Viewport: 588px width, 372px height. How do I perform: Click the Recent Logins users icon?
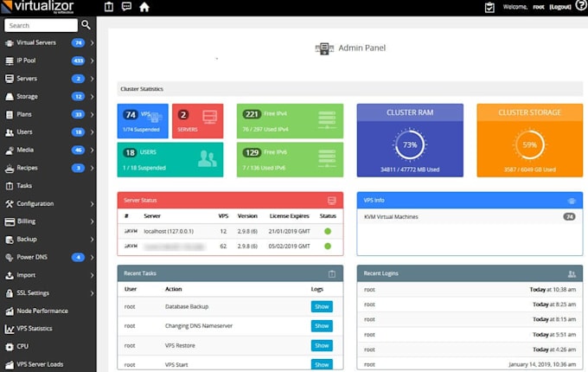(x=572, y=273)
